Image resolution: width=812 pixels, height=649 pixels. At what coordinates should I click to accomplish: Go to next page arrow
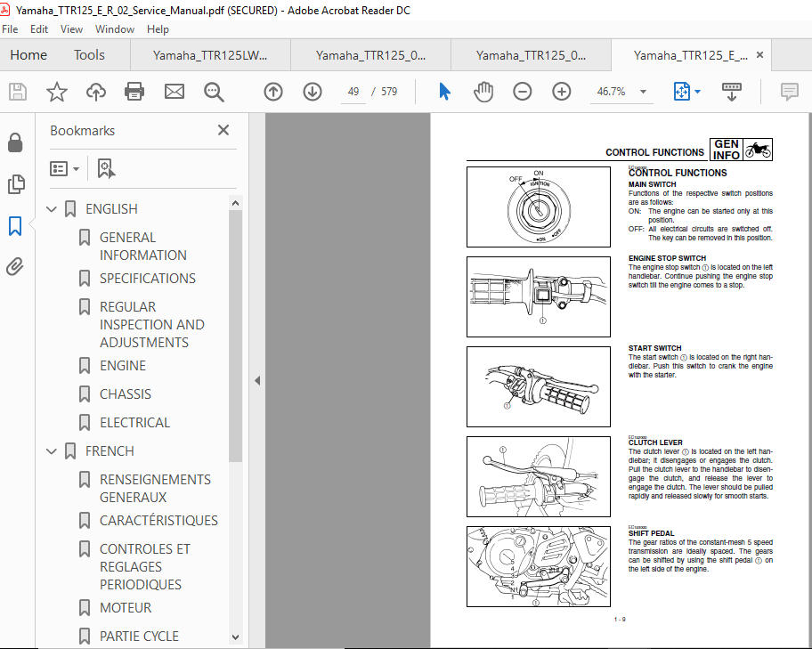[x=313, y=92]
